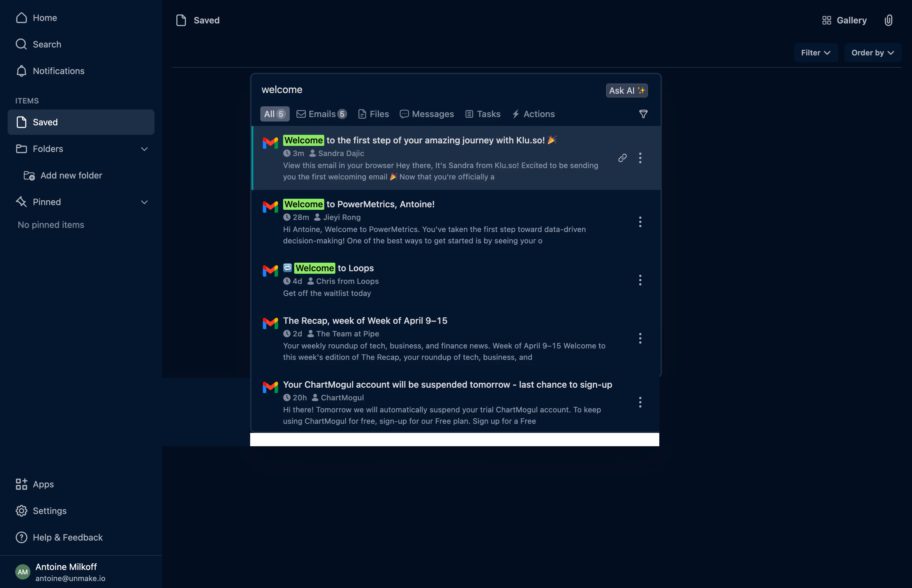Switch to the Files tab

click(x=373, y=114)
